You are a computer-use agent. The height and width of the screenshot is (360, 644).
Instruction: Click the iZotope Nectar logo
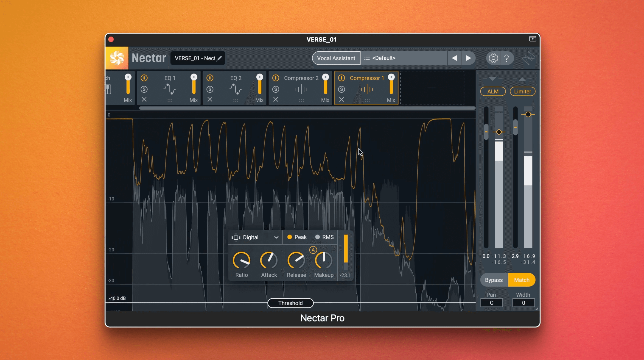(117, 58)
